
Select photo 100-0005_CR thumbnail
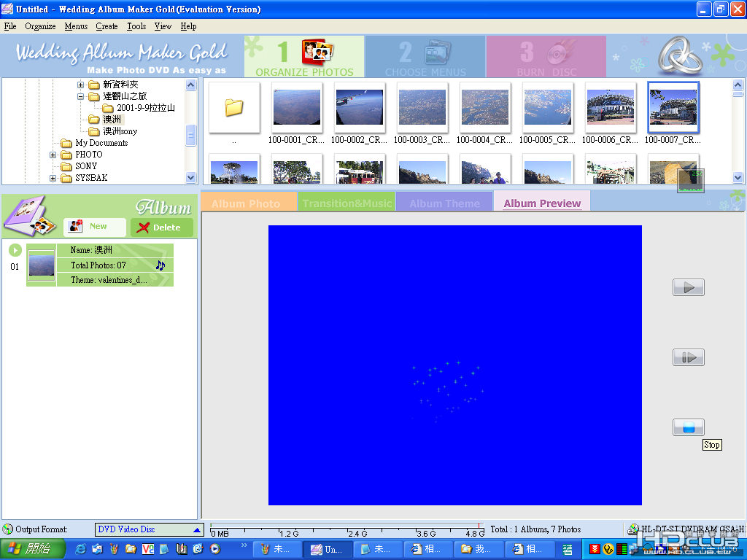coord(547,108)
